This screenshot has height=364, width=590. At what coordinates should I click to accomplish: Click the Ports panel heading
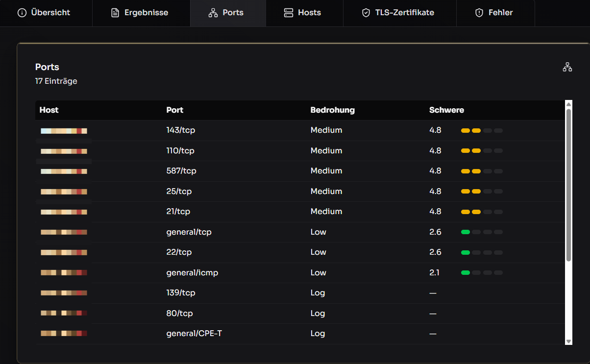[47, 67]
